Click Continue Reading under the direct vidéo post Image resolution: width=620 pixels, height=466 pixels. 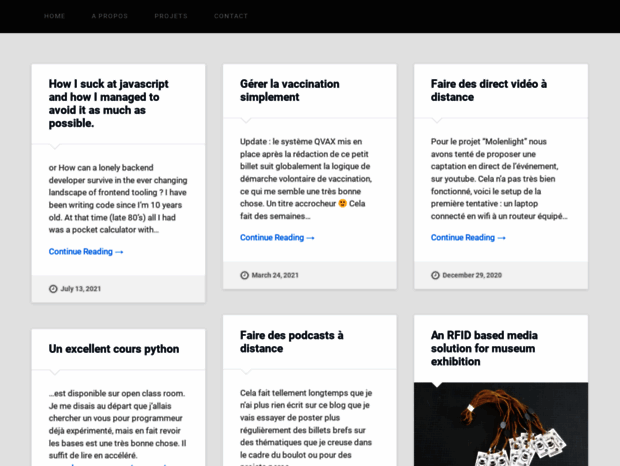pyautogui.click(x=468, y=238)
